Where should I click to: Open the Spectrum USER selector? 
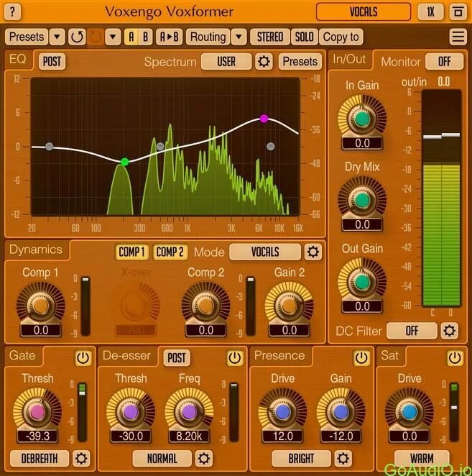(226, 62)
